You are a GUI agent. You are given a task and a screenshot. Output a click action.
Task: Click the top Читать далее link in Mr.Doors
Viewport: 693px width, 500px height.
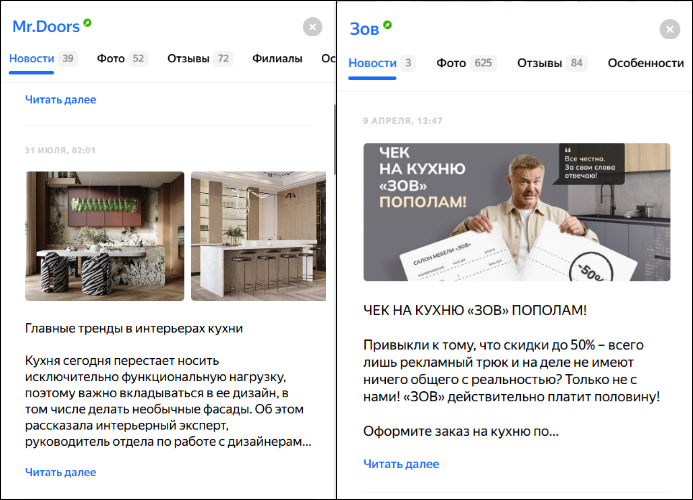[x=61, y=99]
